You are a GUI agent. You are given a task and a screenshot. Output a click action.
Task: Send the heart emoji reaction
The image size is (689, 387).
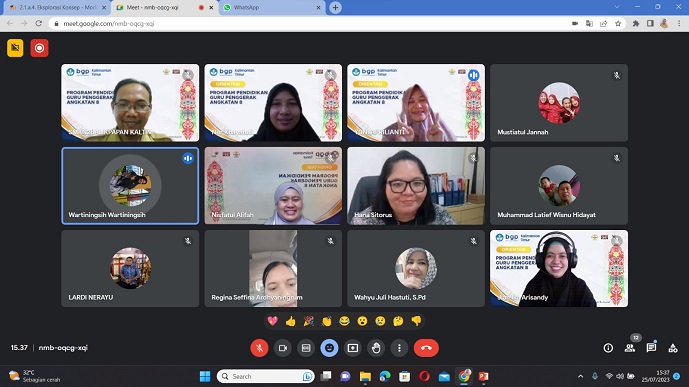click(x=272, y=321)
